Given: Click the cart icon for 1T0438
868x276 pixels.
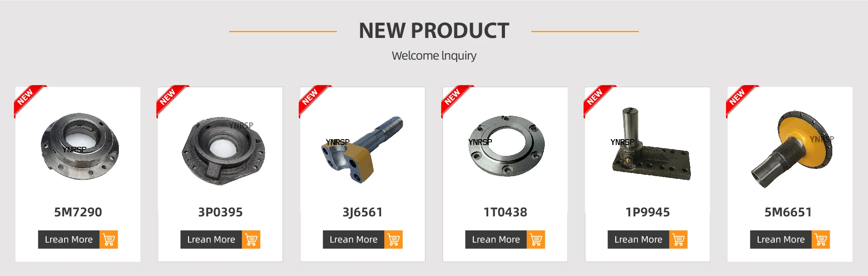Looking at the screenshot, I should coord(536,239).
